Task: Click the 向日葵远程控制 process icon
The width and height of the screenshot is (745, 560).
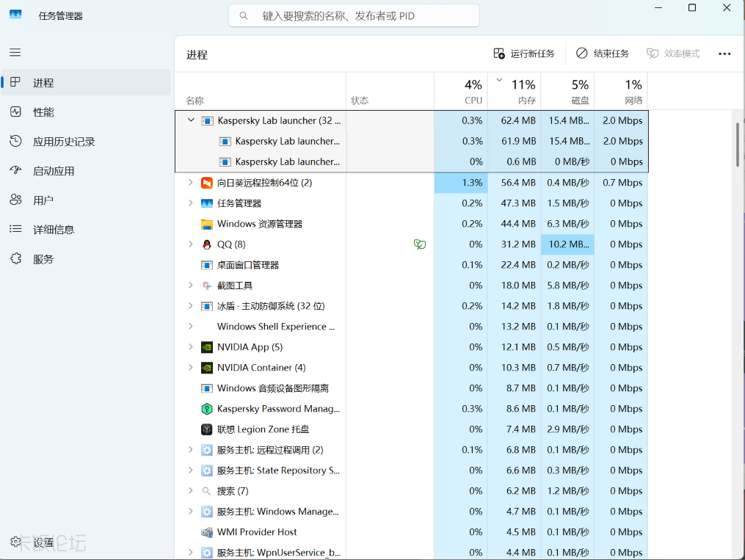Action: click(207, 183)
